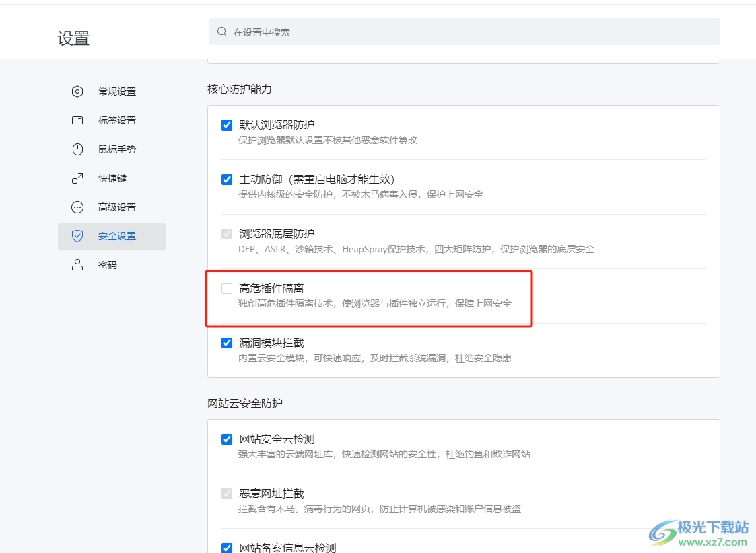Select the 安全设置 sidebar entry
Screen dimensions: 756x553
pyautogui.click(x=111, y=236)
